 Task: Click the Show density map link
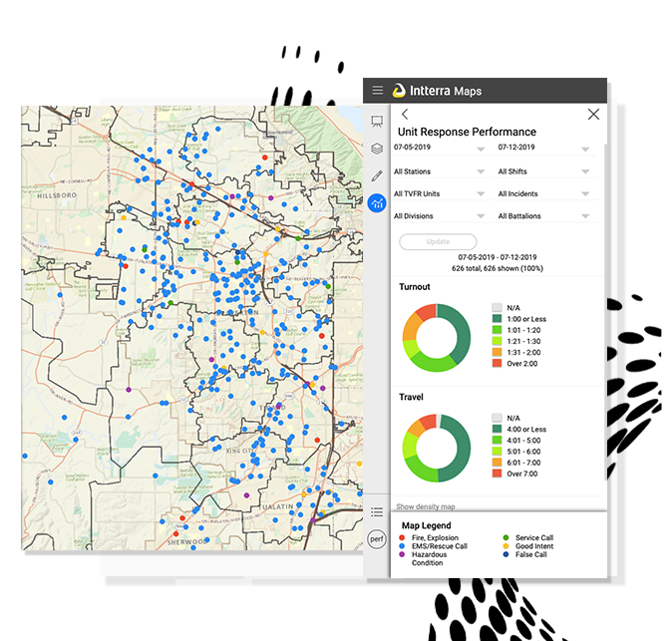pos(426,506)
